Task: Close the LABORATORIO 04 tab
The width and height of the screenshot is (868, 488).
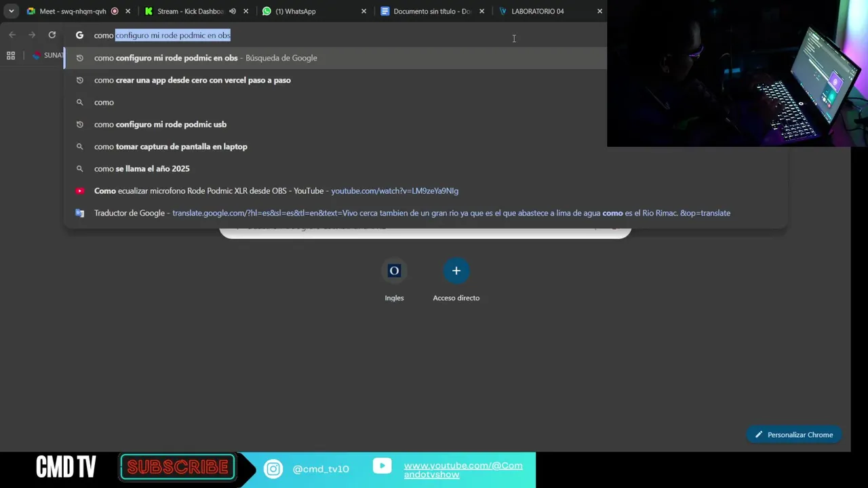Action: pos(599,11)
